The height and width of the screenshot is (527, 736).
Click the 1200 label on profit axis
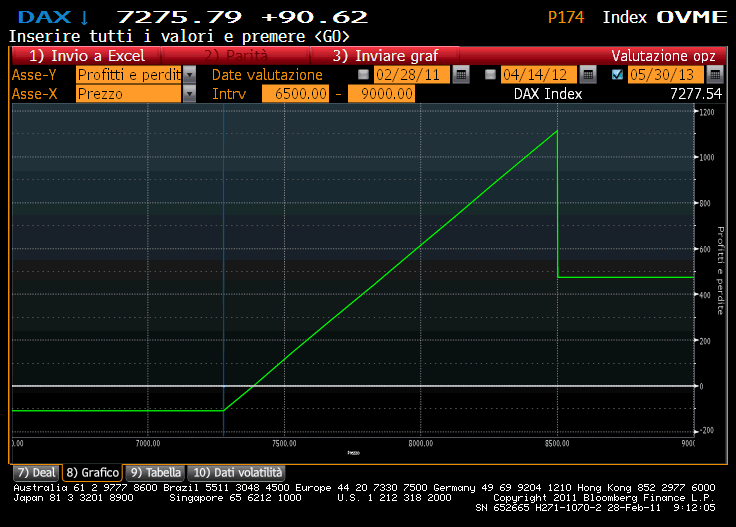click(x=707, y=112)
